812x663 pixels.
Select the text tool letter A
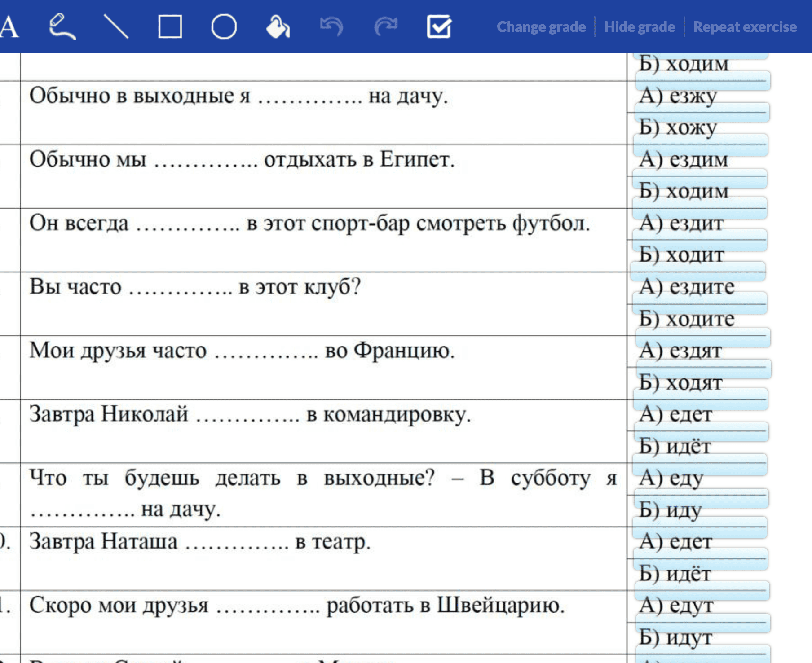click(9, 27)
